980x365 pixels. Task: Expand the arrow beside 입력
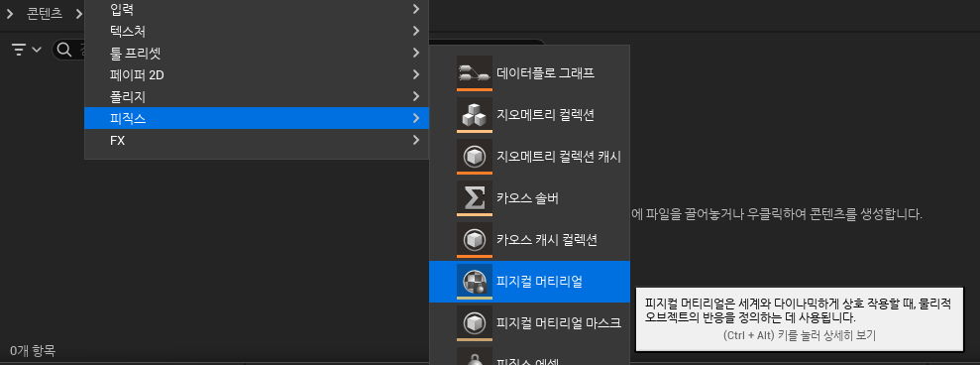click(416, 9)
